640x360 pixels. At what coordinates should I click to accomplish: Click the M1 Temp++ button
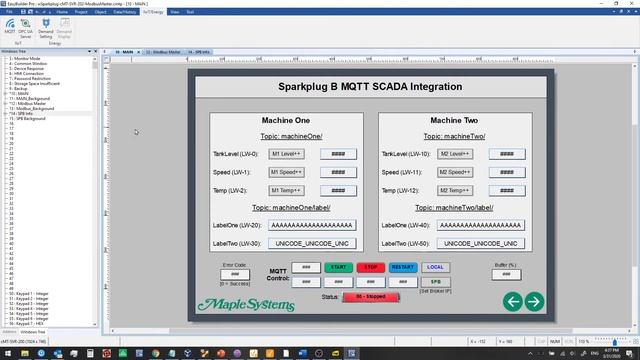click(x=286, y=191)
